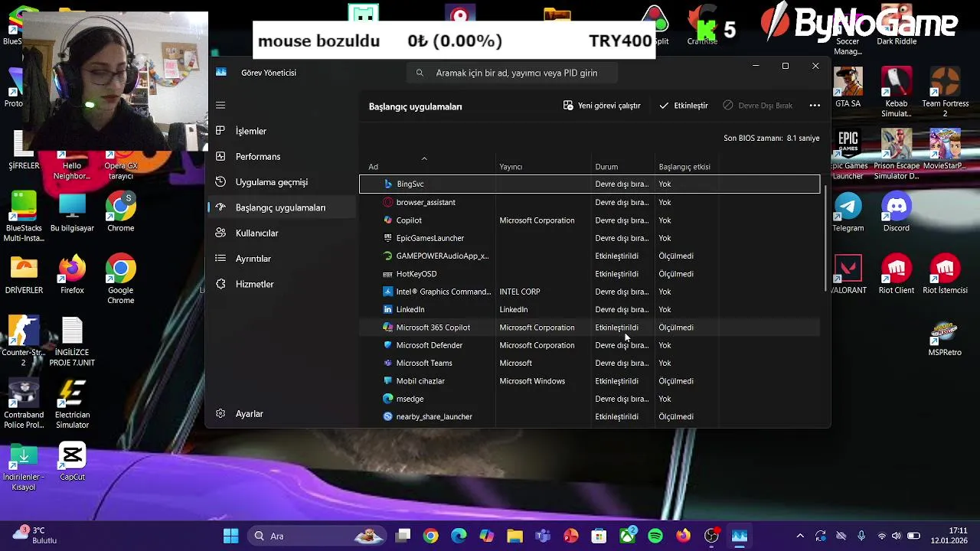Screen dimensions: 980x551
Task: Open the Windows Start menu
Action: pos(230,536)
